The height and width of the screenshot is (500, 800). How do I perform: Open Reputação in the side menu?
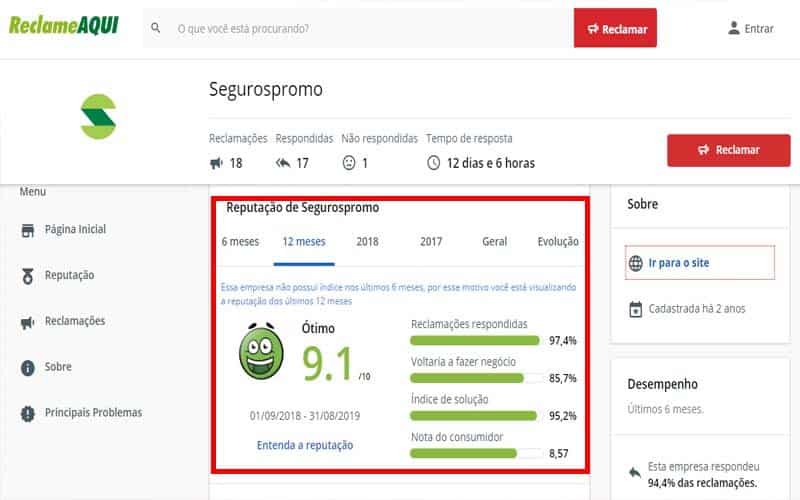(69, 275)
